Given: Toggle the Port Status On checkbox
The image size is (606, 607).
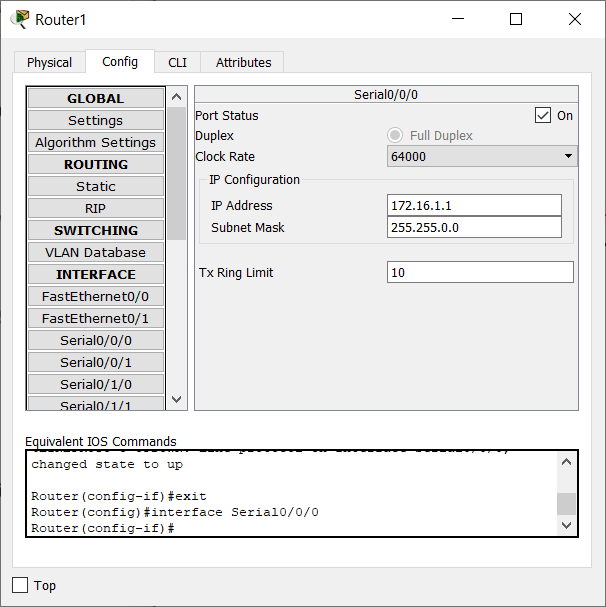Looking at the screenshot, I should (543, 115).
